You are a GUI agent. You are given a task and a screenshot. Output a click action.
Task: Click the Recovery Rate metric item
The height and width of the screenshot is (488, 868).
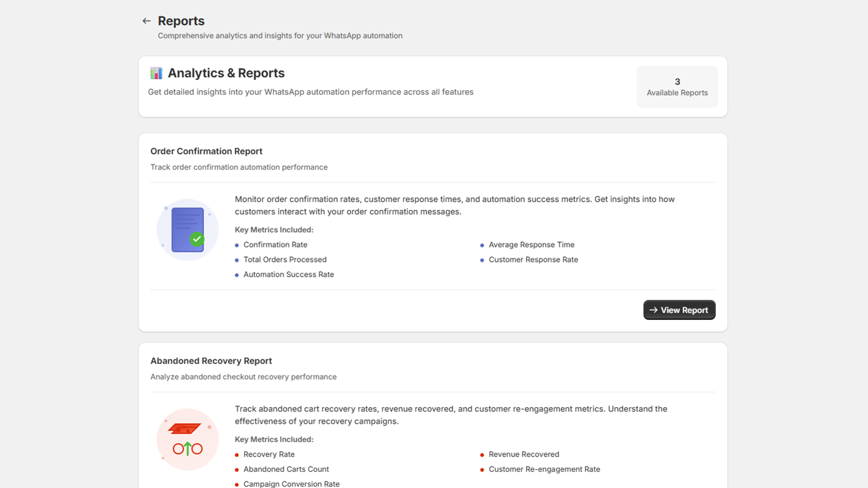tap(269, 454)
